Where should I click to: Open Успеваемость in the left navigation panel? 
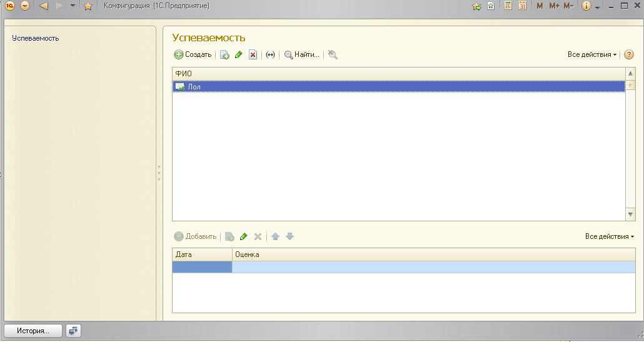pos(35,38)
